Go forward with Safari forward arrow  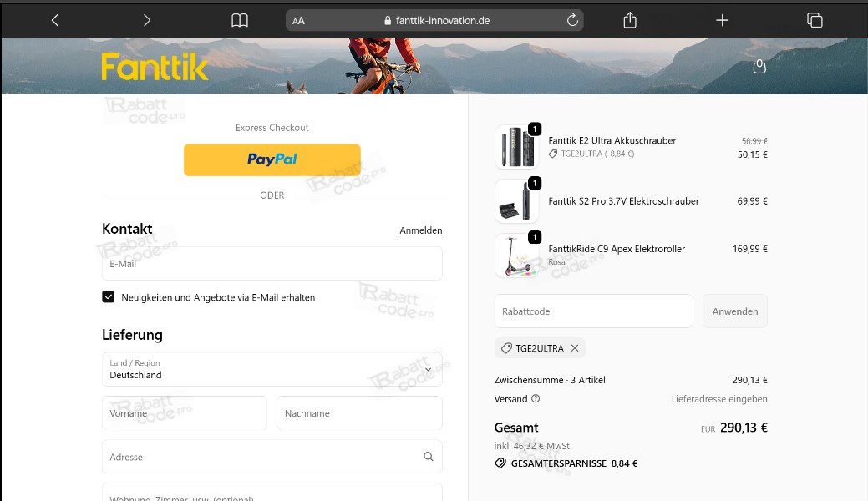[x=147, y=20]
